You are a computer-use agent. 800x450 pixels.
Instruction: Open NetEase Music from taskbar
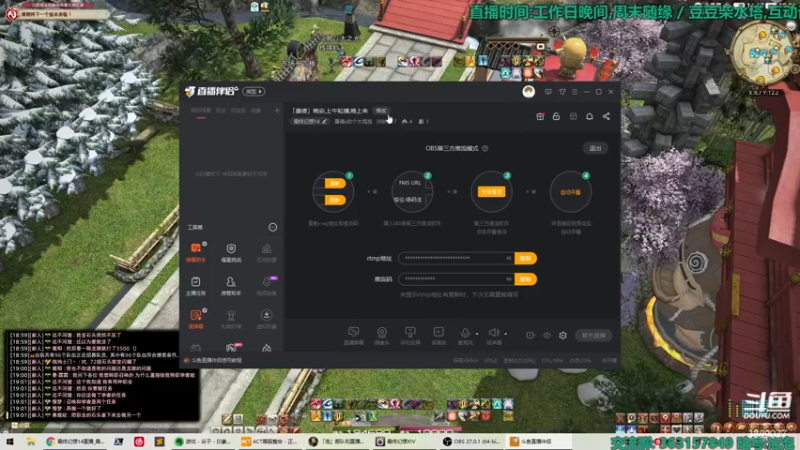(x=139, y=442)
